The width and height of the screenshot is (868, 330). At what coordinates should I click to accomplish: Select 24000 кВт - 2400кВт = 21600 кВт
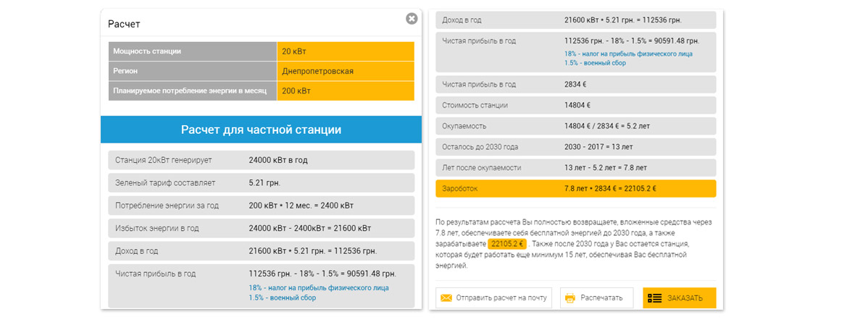[x=310, y=228]
